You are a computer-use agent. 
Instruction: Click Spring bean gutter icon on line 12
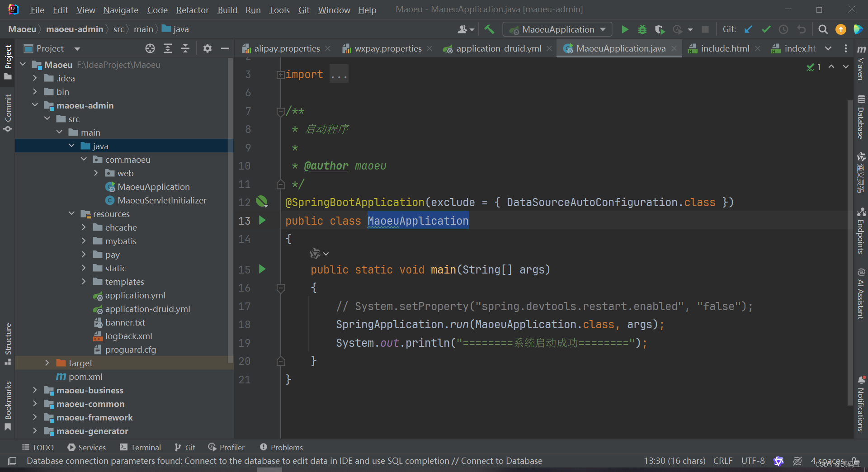pos(262,202)
